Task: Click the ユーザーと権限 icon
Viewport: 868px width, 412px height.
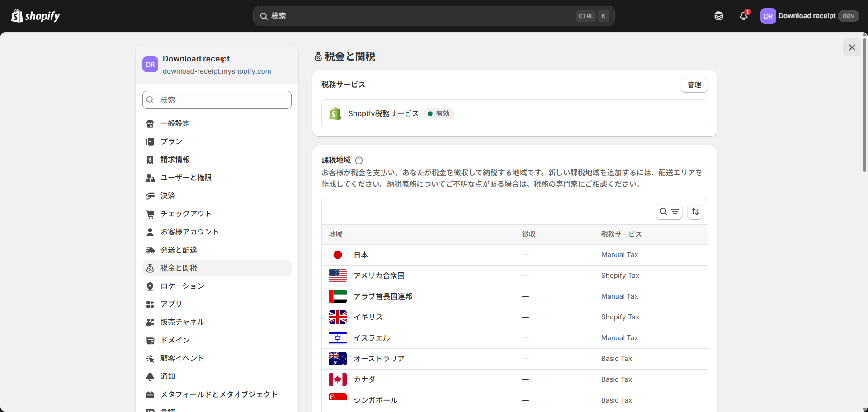Action: coord(150,178)
